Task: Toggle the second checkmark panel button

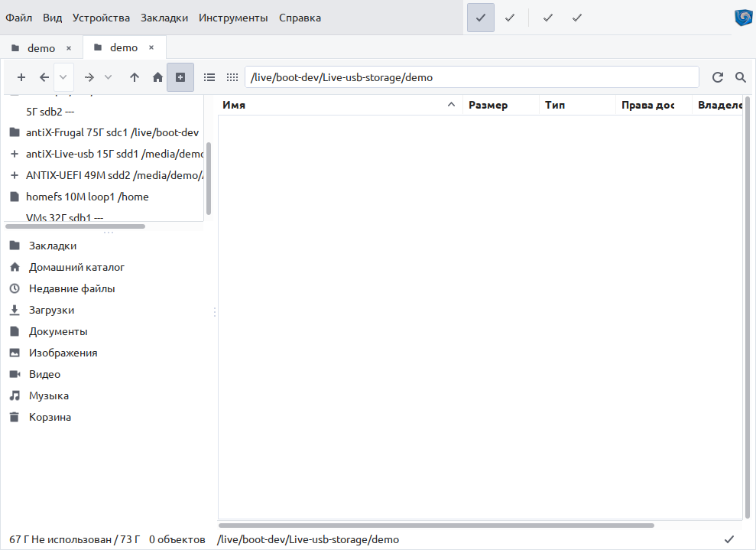Action: [x=510, y=18]
